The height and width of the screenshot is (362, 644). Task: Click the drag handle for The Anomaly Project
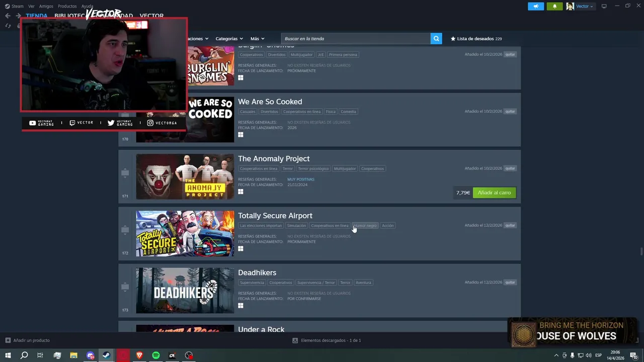click(125, 173)
